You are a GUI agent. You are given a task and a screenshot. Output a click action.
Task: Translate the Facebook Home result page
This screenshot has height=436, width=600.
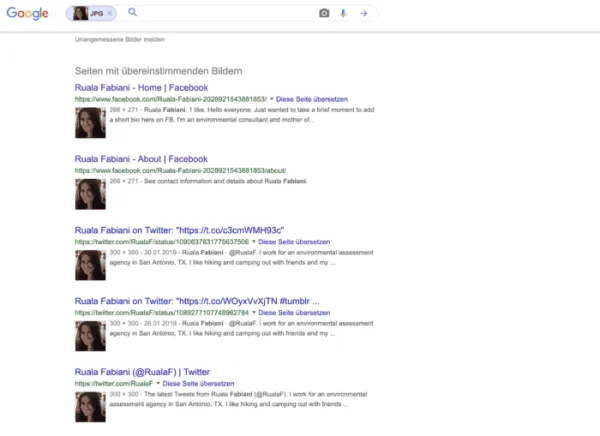click(312, 99)
